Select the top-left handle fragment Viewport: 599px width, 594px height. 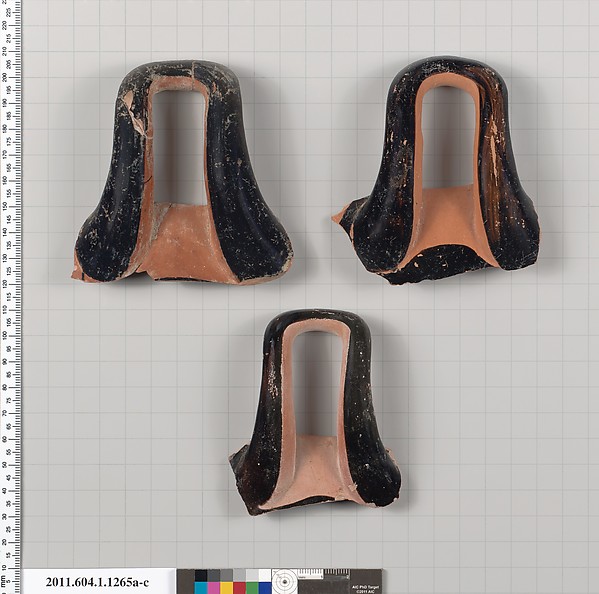(x=183, y=172)
